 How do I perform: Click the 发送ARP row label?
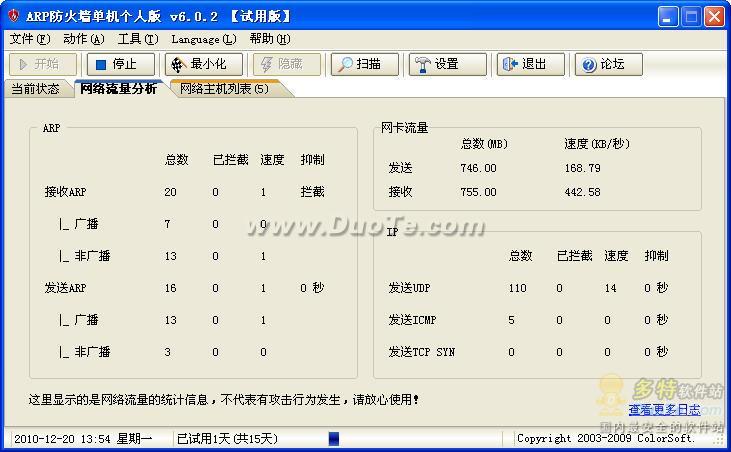click(x=65, y=288)
